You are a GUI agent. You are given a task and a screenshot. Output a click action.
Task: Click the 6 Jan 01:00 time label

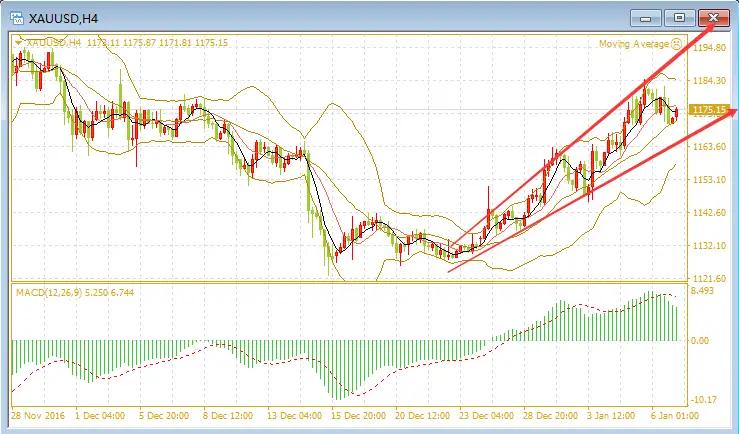click(674, 416)
